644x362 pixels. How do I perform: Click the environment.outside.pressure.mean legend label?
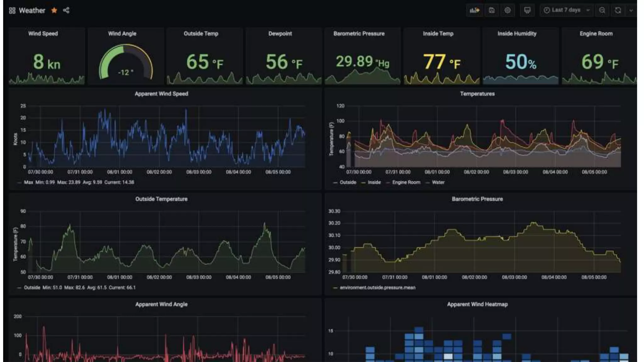coord(377,288)
